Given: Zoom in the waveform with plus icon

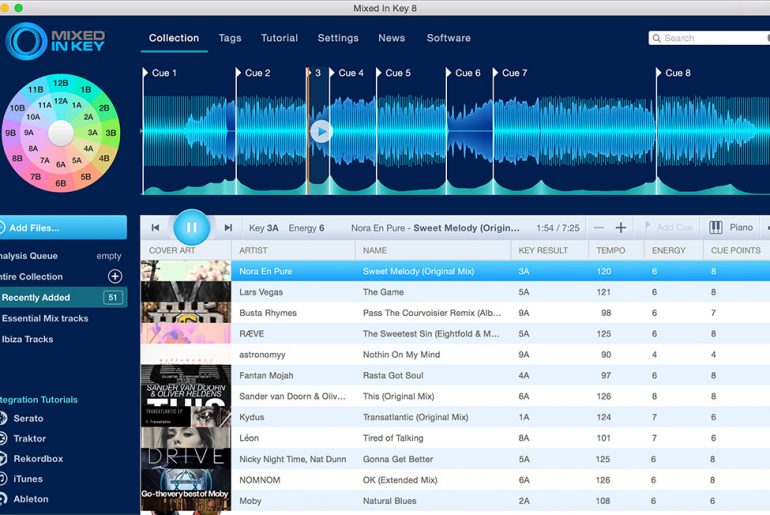Looking at the screenshot, I should (x=620, y=228).
